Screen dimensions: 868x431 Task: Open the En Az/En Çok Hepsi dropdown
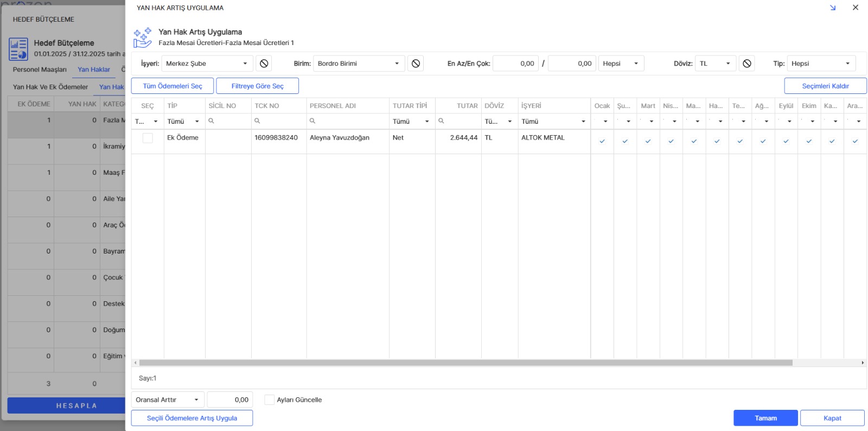pos(621,64)
